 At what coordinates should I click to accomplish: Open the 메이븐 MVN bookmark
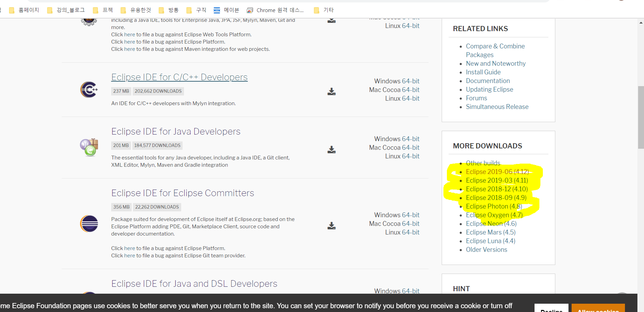[227, 10]
